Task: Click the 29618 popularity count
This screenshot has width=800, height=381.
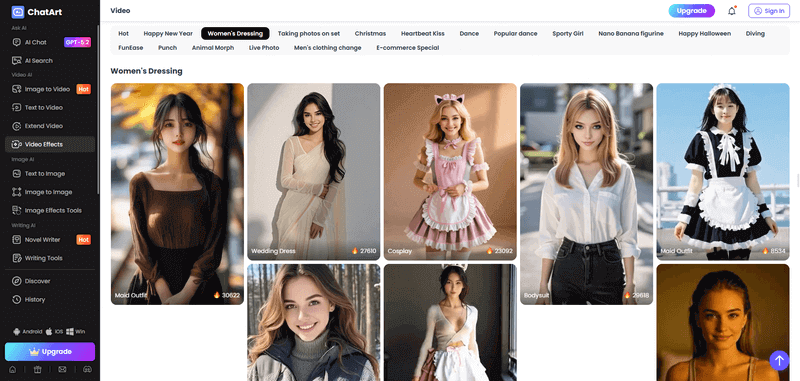Action: (637, 295)
